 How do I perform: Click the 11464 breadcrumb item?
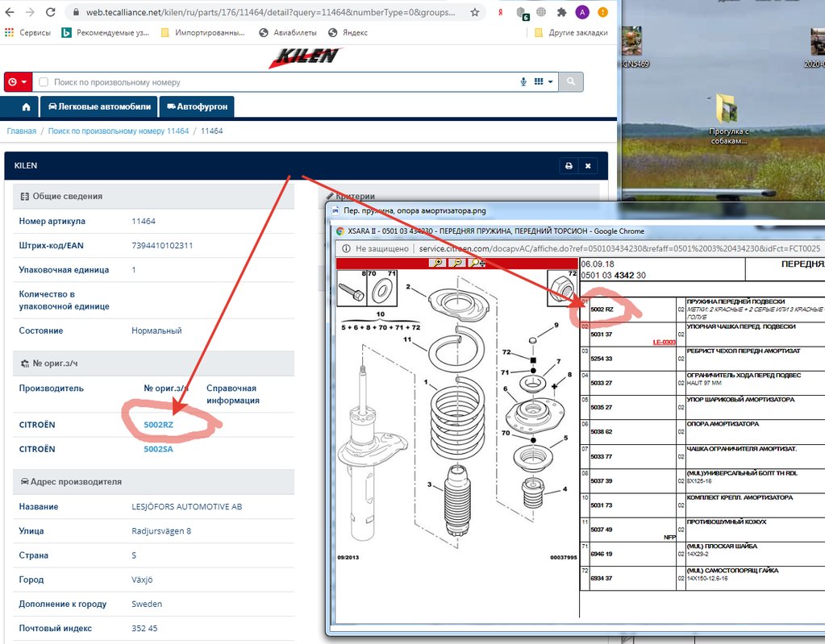pyautogui.click(x=211, y=131)
